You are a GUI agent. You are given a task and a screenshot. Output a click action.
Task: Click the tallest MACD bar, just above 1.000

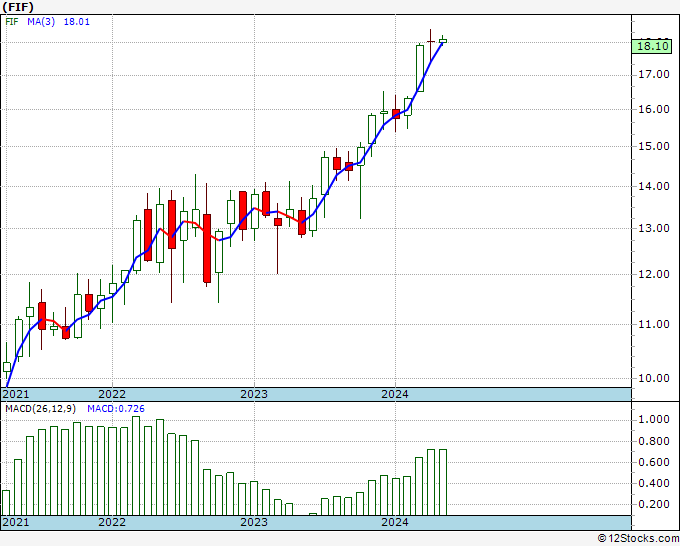(136, 466)
